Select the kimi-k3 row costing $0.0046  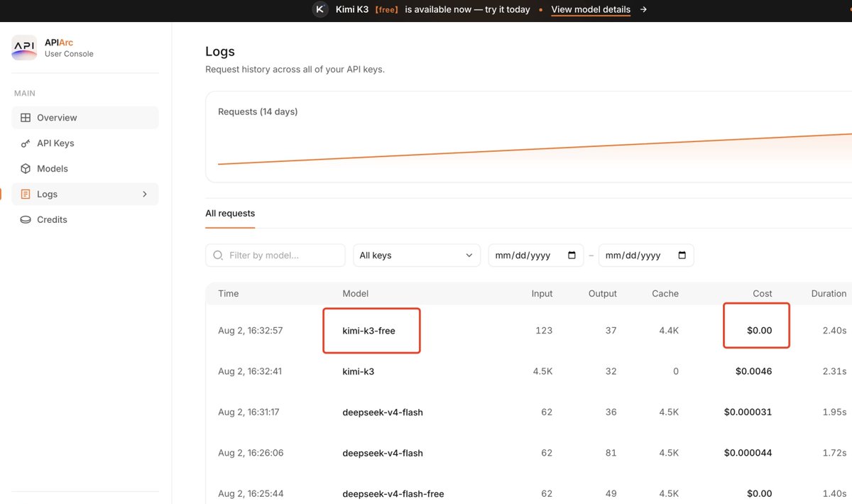pyautogui.click(x=529, y=371)
